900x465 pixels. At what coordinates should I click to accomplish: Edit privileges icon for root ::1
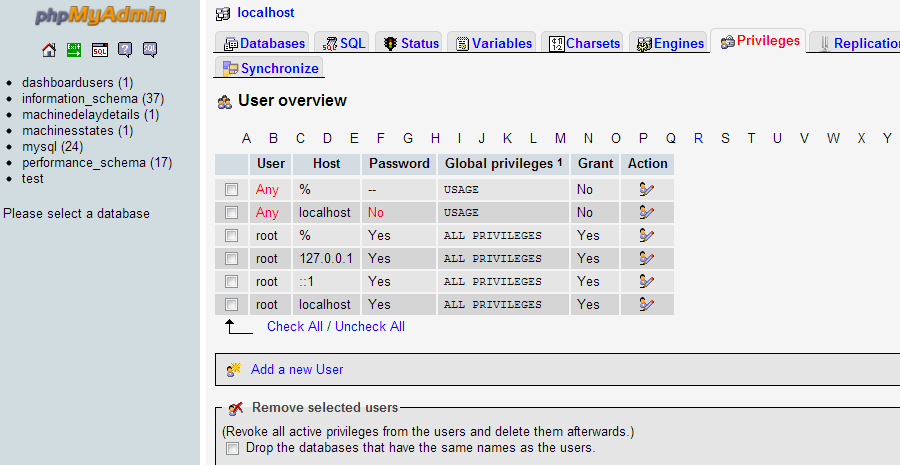pyautogui.click(x=647, y=281)
